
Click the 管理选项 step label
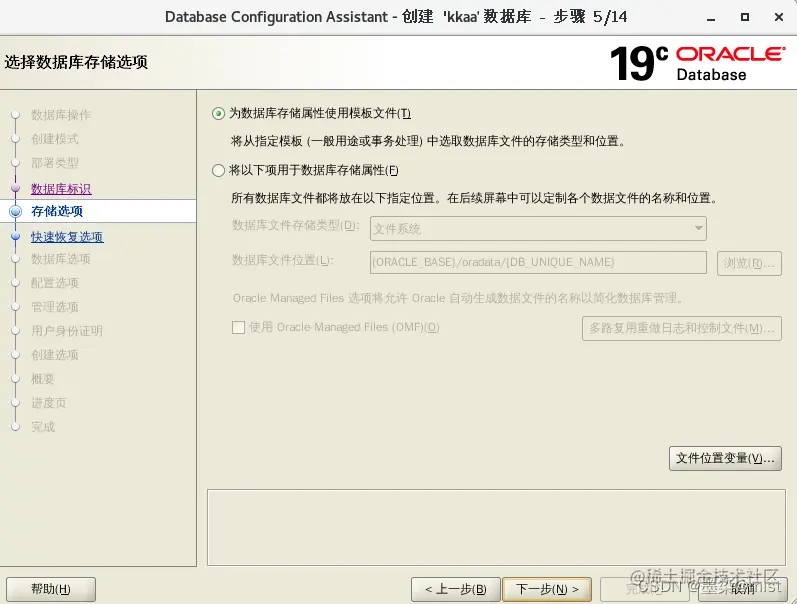coord(55,307)
